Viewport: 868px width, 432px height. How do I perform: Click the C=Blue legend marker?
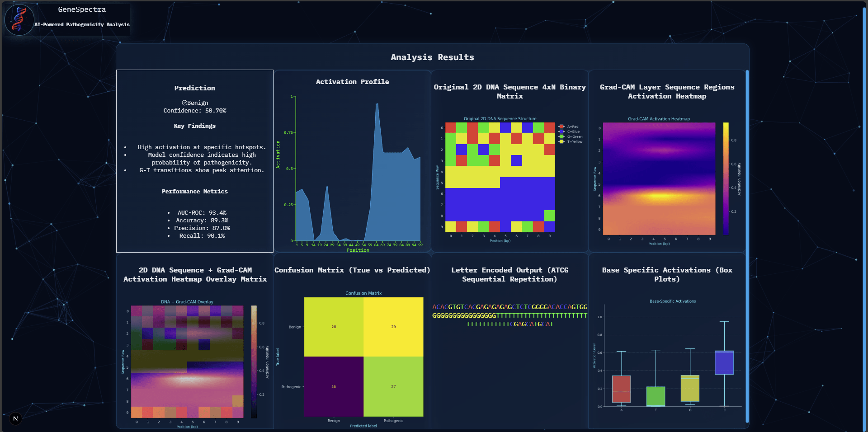tap(562, 132)
